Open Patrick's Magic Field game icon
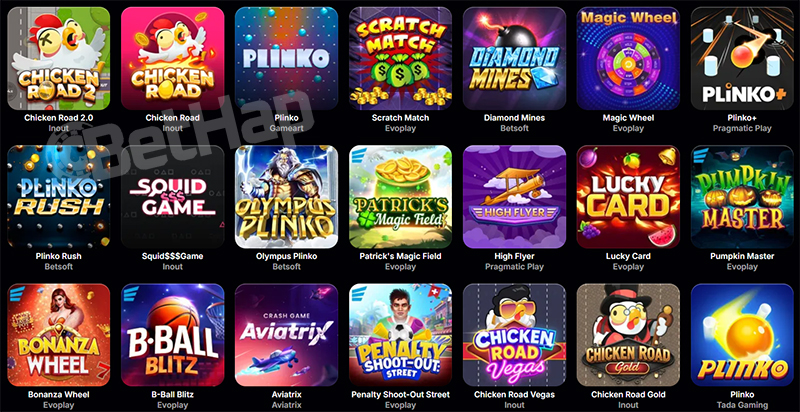Image resolution: width=800 pixels, height=412 pixels. [401, 197]
